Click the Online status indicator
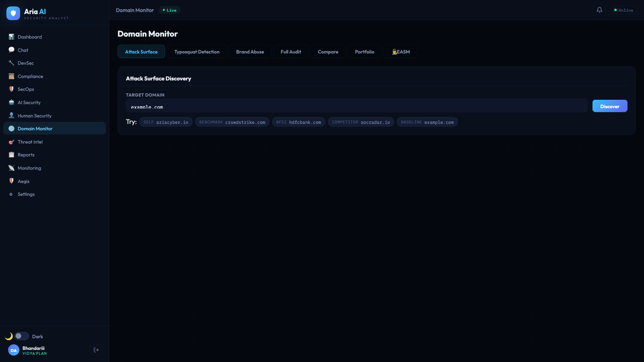 tap(623, 10)
